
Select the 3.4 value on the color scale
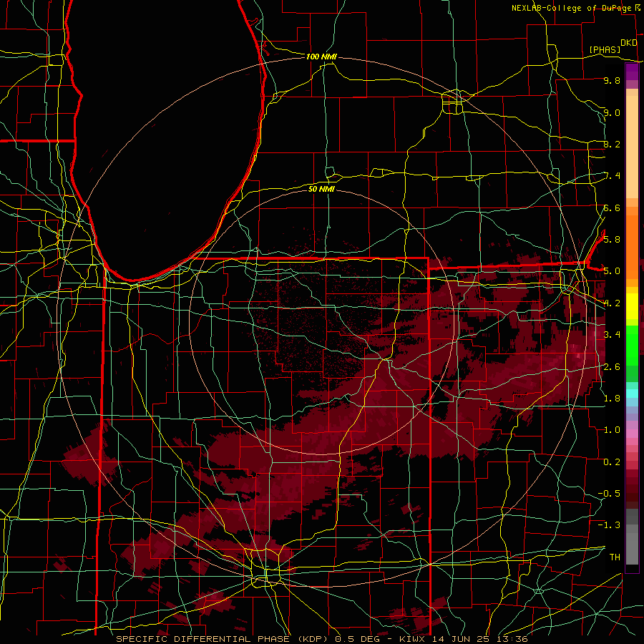(x=612, y=335)
